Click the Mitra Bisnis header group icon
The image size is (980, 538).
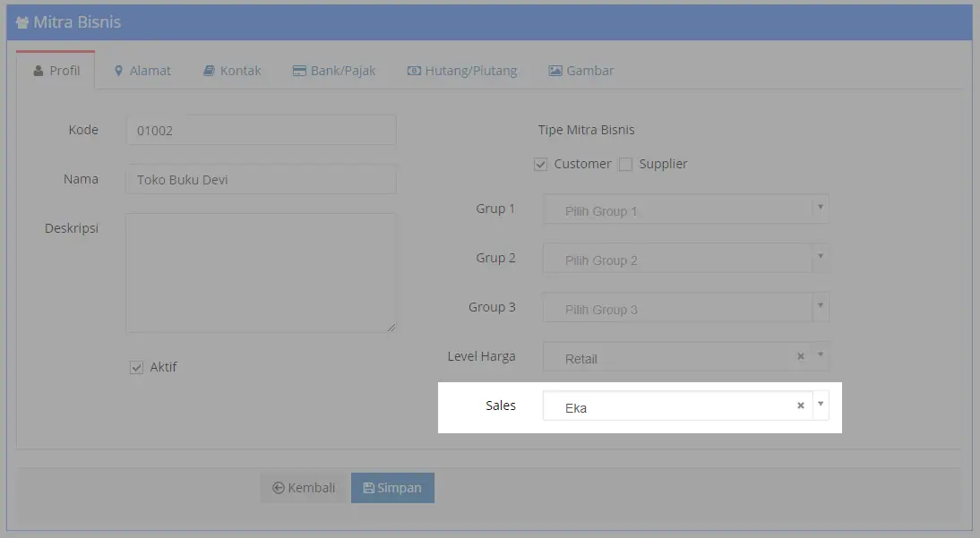click(22, 22)
